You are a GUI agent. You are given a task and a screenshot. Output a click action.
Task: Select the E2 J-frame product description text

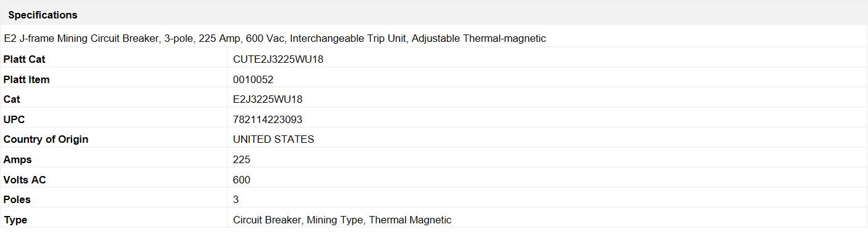point(275,38)
